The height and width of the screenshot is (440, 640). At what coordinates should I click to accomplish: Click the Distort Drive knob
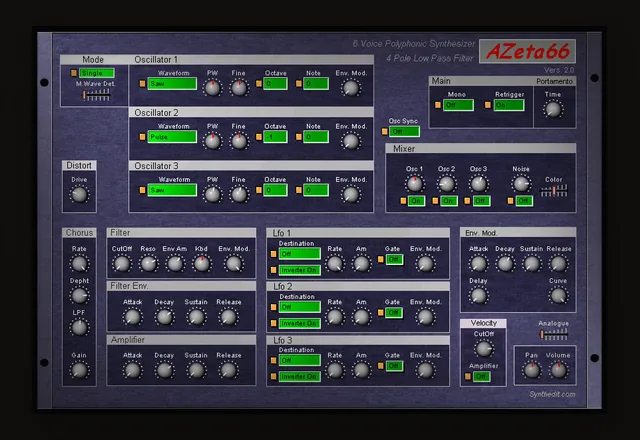click(79, 195)
